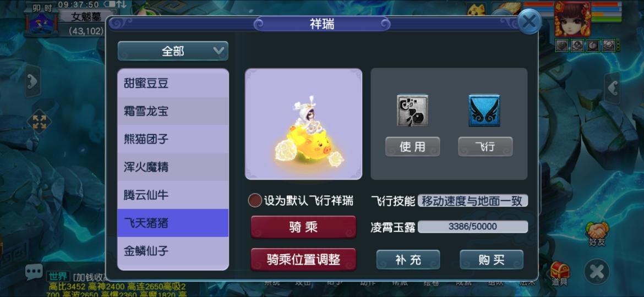Screen dimensions: 644x297
Task: Expand the left-edge arrow panel
Action: click(x=33, y=81)
